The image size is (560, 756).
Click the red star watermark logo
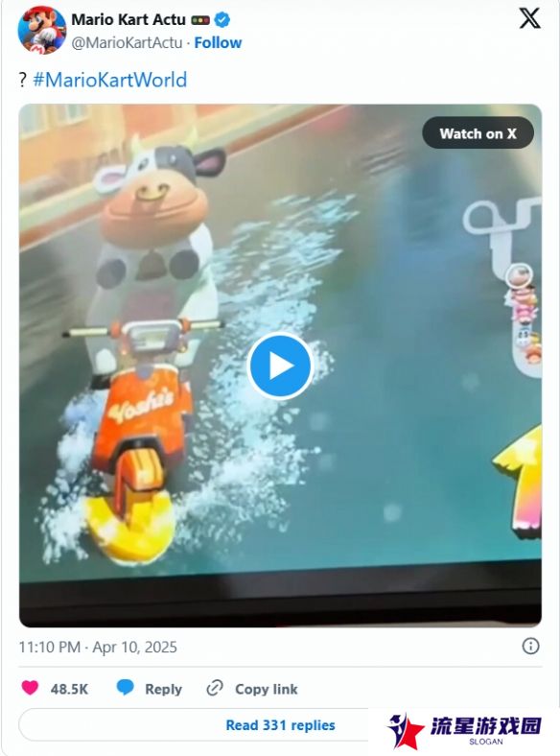405,731
